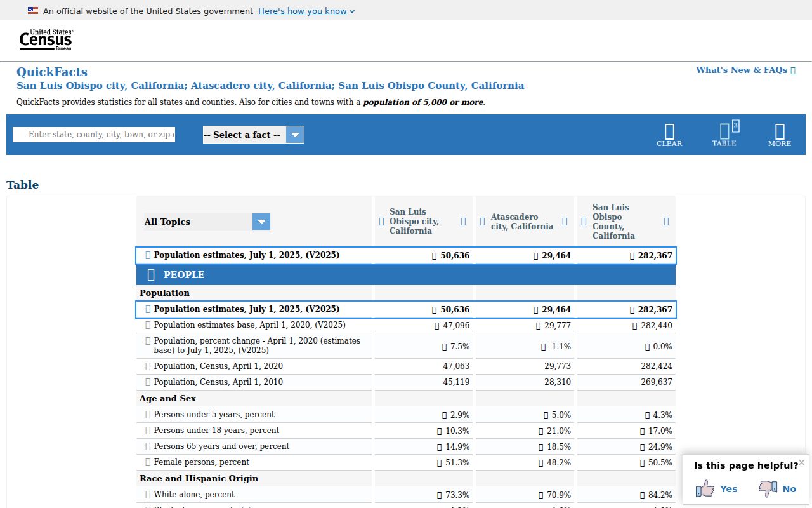Viewport: 812px width, 508px height.
Task: Click the US flag icon in the banner
Action: [33, 10]
